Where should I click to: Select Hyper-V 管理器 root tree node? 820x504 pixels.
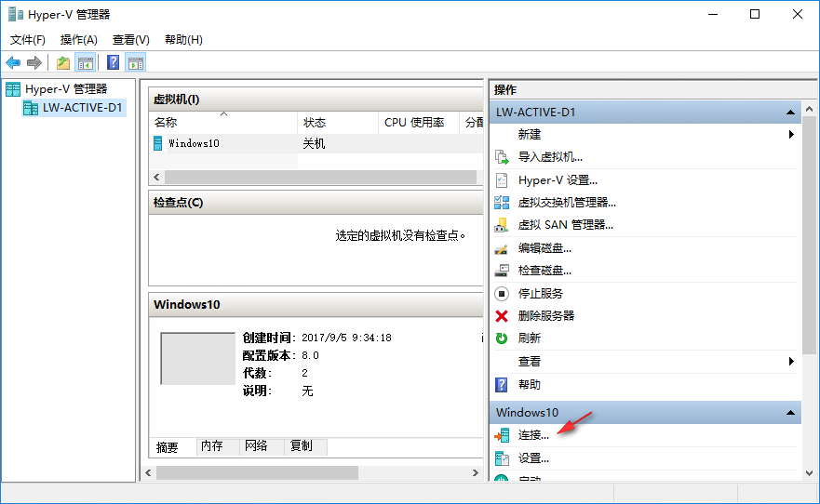tap(66, 89)
